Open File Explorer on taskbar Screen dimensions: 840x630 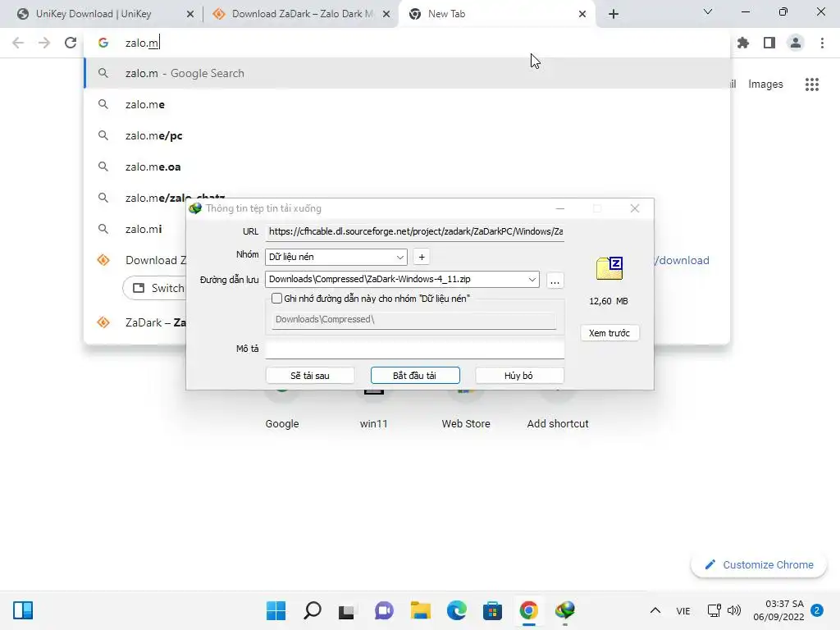click(x=421, y=610)
